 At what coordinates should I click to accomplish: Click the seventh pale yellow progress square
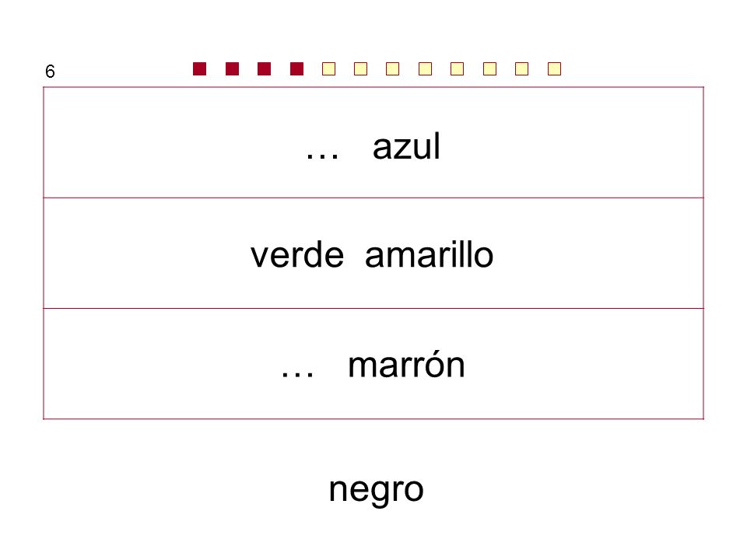(x=521, y=69)
